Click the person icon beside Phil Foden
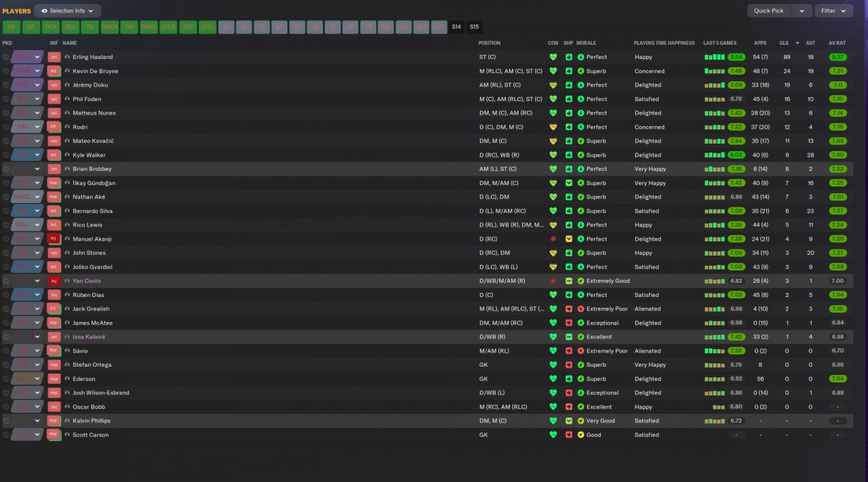This screenshot has width=868, height=482. click(67, 99)
